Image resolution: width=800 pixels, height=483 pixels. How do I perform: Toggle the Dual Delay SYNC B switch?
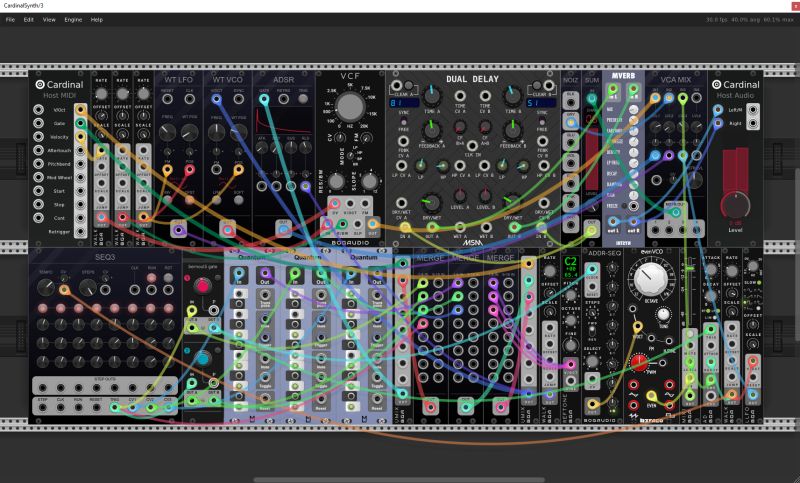coord(542,121)
